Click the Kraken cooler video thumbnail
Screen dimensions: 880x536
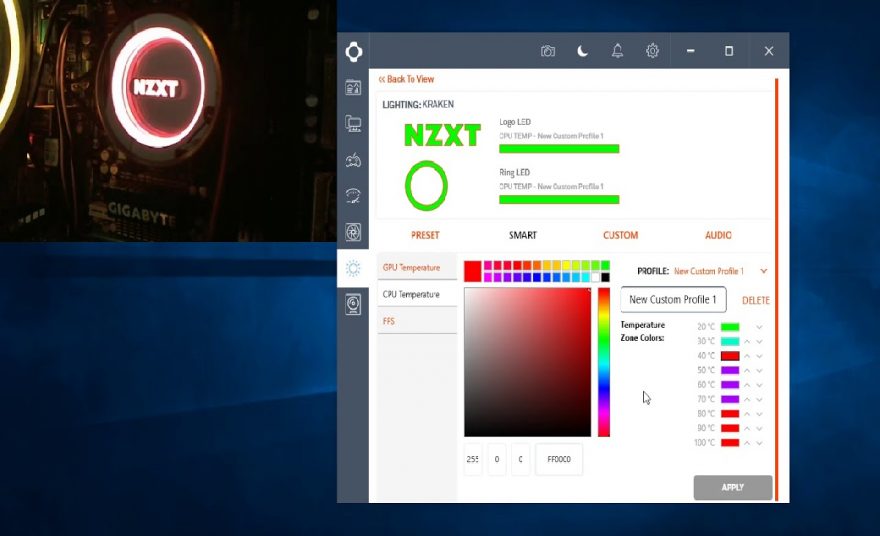pyautogui.click(x=168, y=121)
